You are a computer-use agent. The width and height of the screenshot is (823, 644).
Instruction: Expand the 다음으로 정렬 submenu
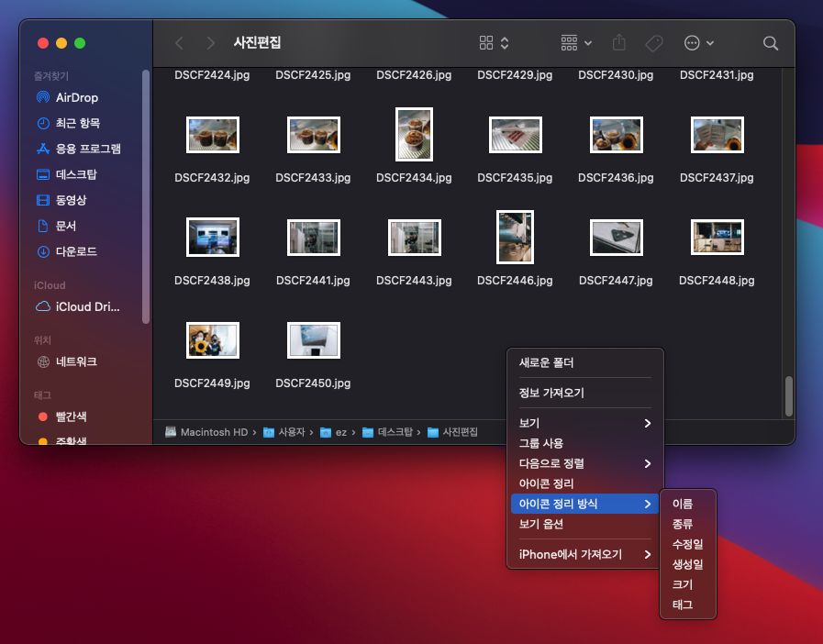(584, 464)
